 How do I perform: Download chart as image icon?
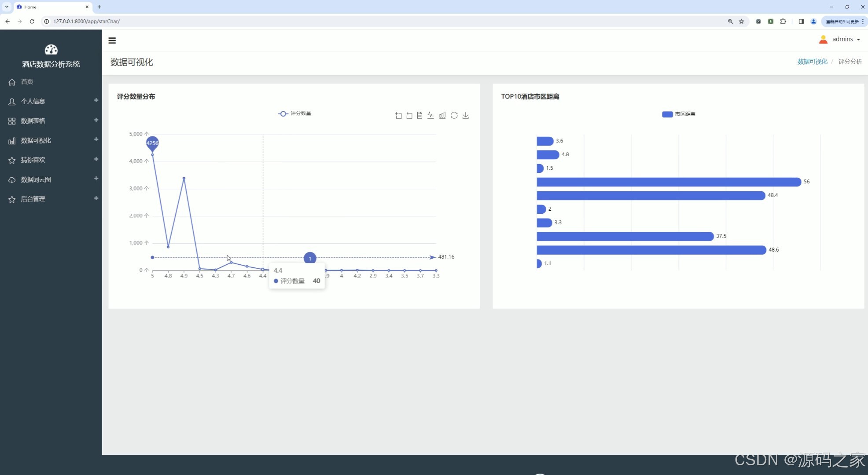tap(466, 115)
